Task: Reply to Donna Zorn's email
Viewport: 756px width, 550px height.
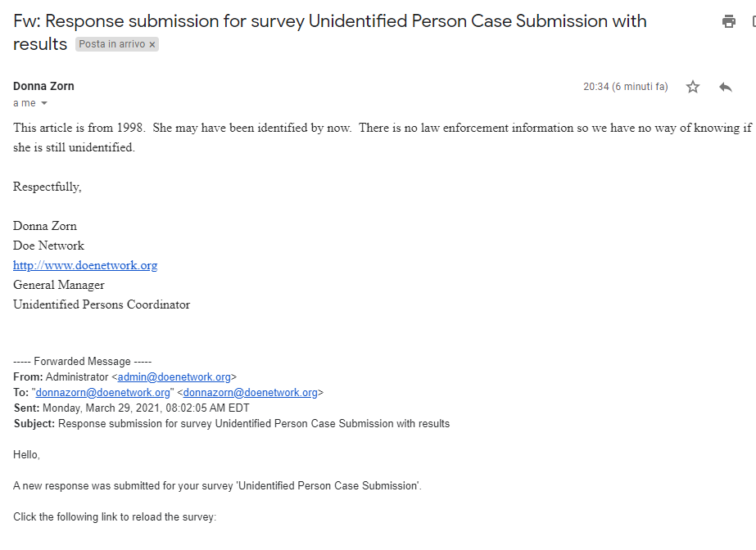Action: coord(725,87)
